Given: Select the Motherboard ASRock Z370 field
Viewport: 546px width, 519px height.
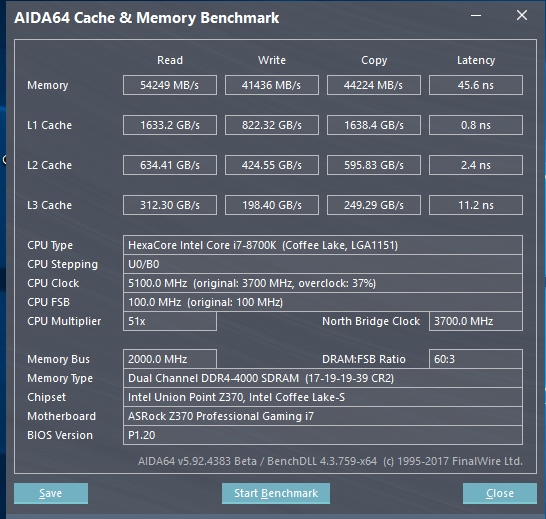Looking at the screenshot, I should 323,416.
